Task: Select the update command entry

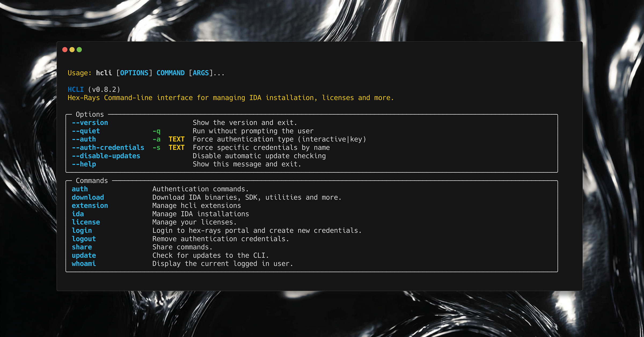Action: [84, 255]
